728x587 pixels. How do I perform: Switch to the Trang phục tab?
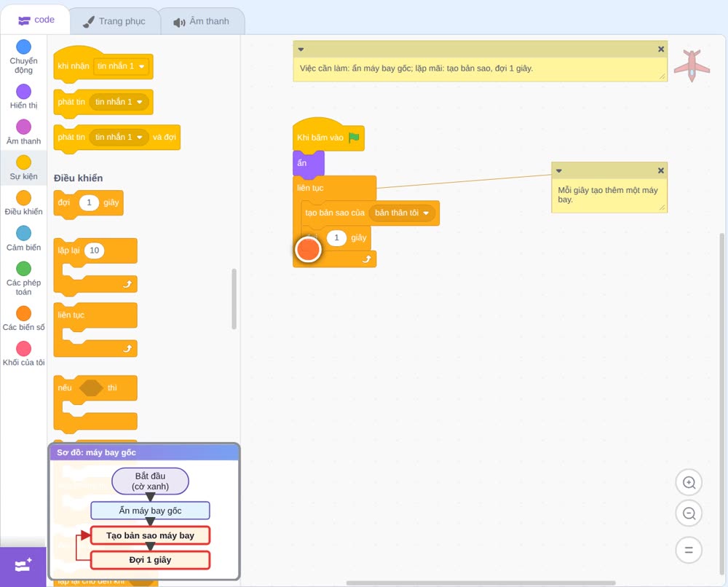[114, 21]
